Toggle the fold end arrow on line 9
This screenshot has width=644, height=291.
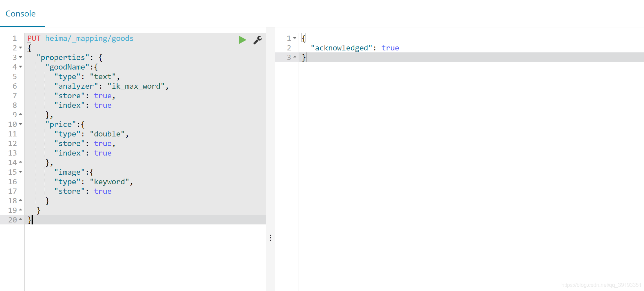(x=20, y=114)
